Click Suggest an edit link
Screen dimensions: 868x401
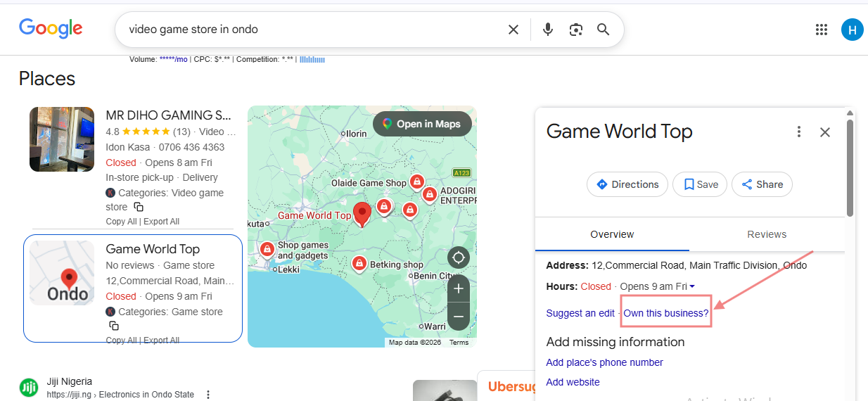pyautogui.click(x=580, y=313)
